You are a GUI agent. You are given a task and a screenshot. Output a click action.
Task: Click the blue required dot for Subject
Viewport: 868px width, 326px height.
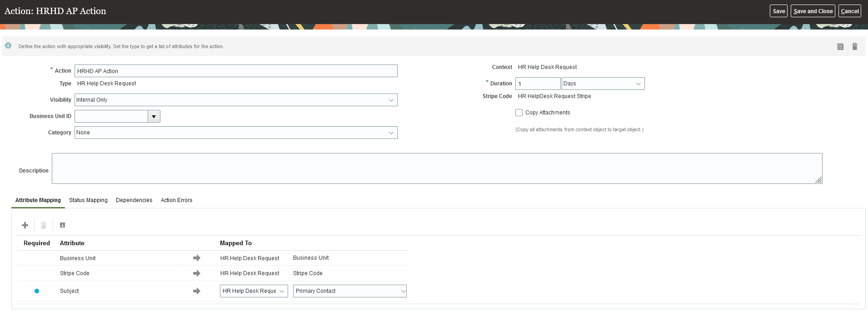click(x=37, y=291)
